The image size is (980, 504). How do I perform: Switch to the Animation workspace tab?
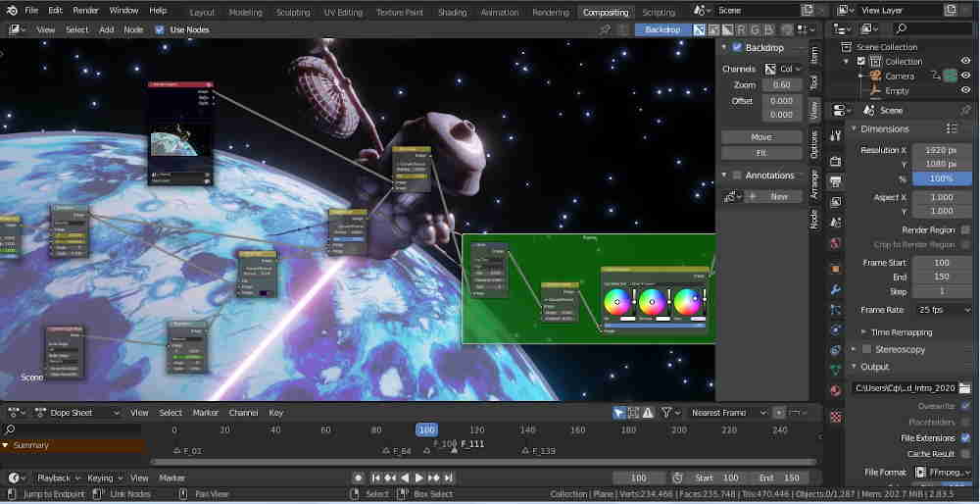click(x=499, y=13)
